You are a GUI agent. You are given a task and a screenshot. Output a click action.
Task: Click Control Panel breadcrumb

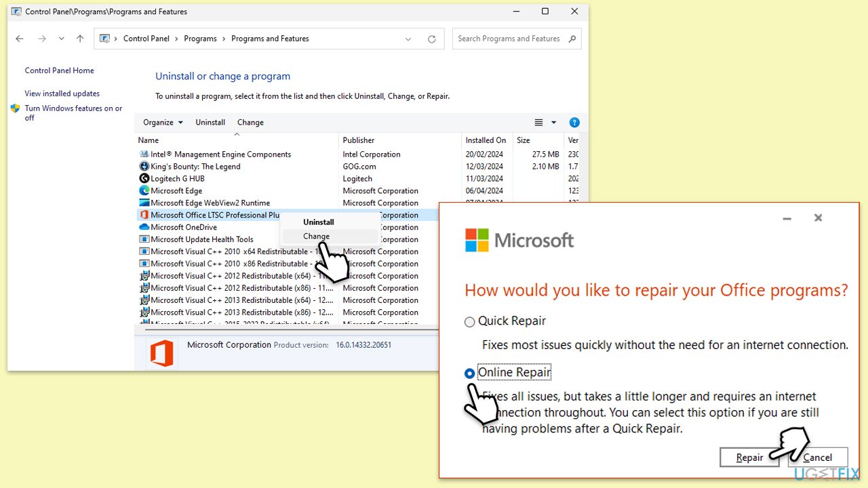point(146,39)
